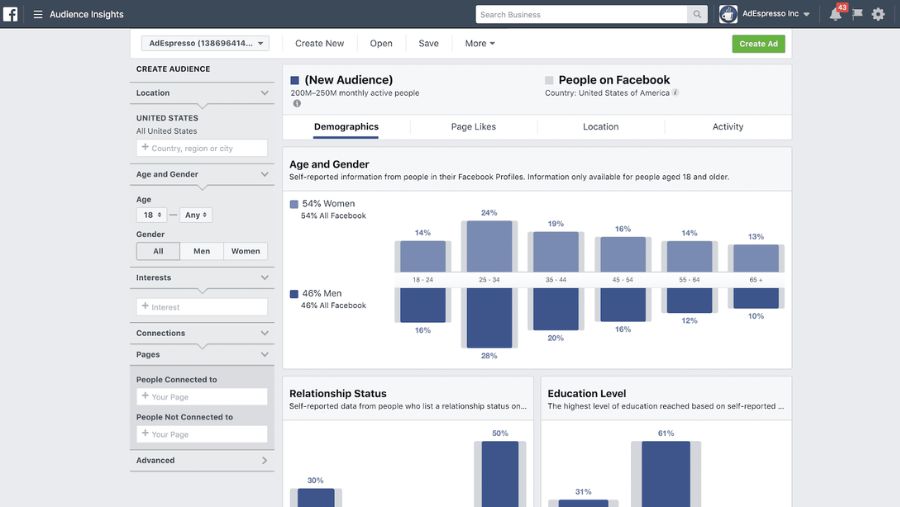This screenshot has height=507, width=900.
Task: Click Save in toolbar
Action: click(x=428, y=43)
